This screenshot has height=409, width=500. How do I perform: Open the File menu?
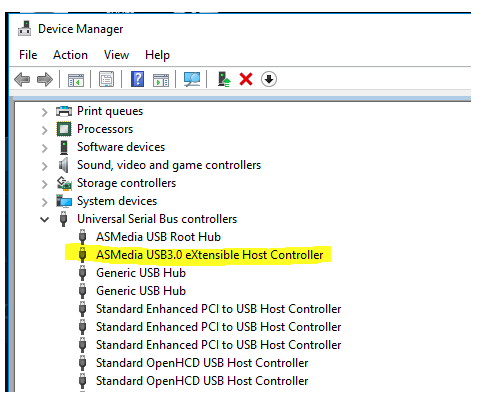click(28, 55)
